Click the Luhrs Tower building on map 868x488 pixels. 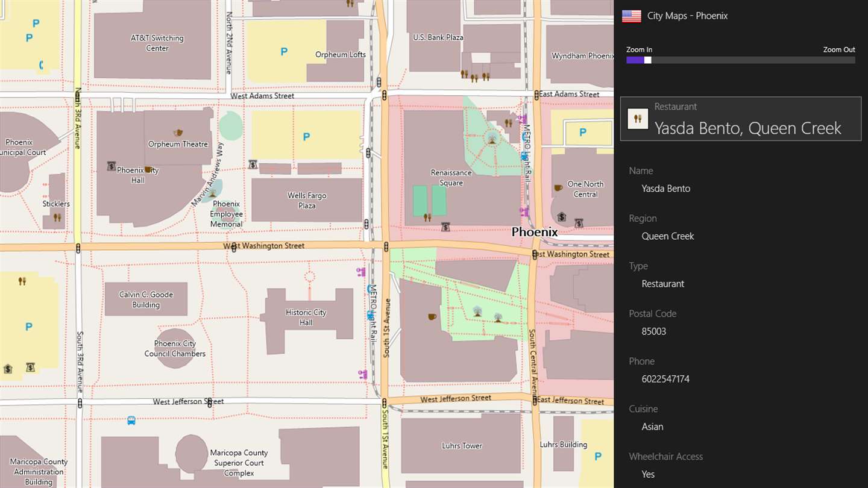pos(461,444)
